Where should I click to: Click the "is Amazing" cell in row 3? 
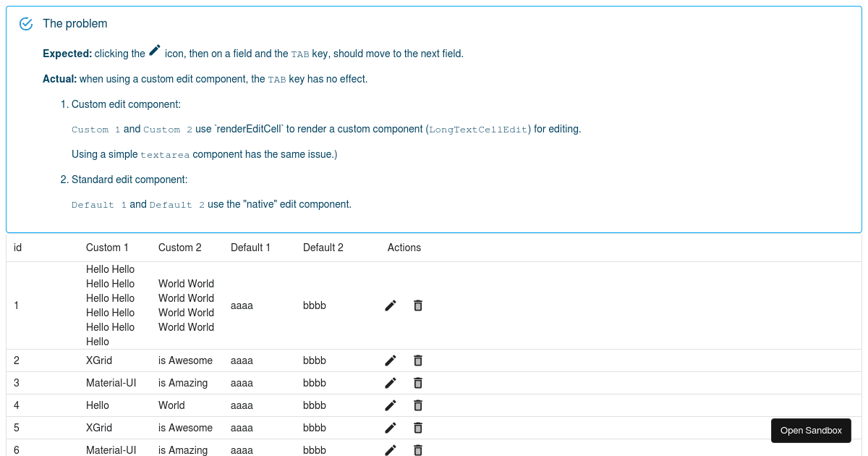(183, 383)
